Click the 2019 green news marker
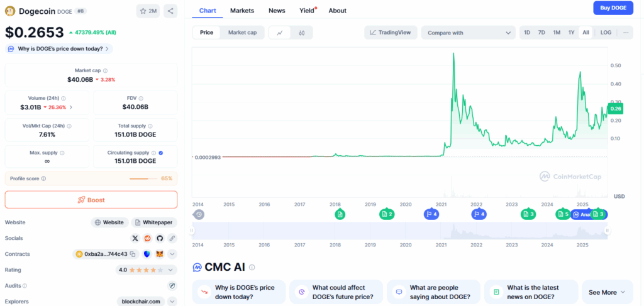644x306 pixels. coord(387,214)
